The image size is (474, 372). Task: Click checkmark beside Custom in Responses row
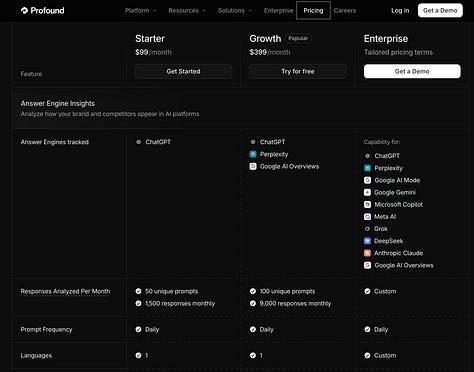[x=367, y=291]
